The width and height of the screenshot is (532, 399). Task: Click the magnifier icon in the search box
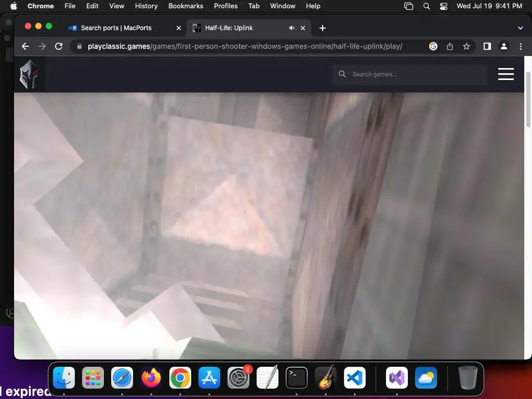click(x=342, y=74)
